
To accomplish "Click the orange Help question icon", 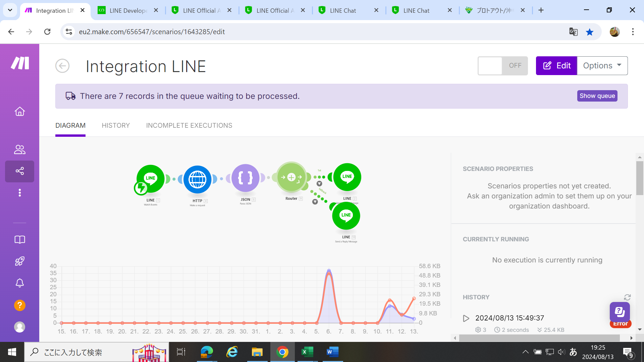I will pyautogui.click(x=19, y=305).
